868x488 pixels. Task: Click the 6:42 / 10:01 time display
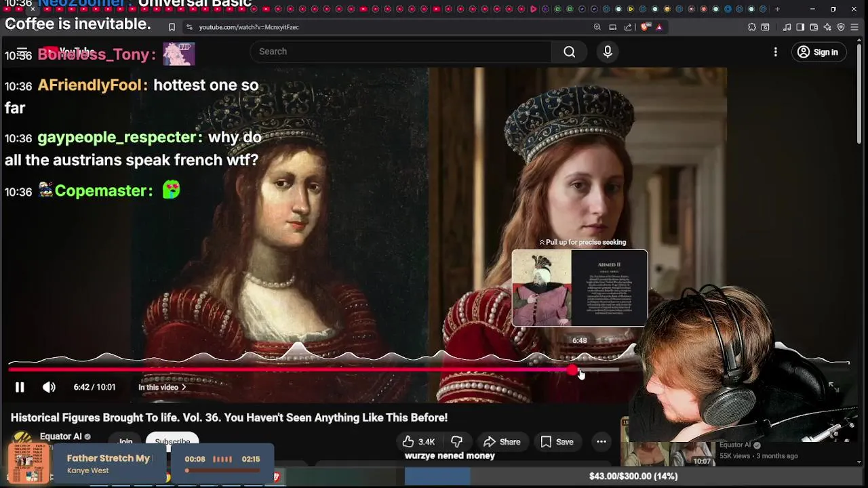(94, 387)
